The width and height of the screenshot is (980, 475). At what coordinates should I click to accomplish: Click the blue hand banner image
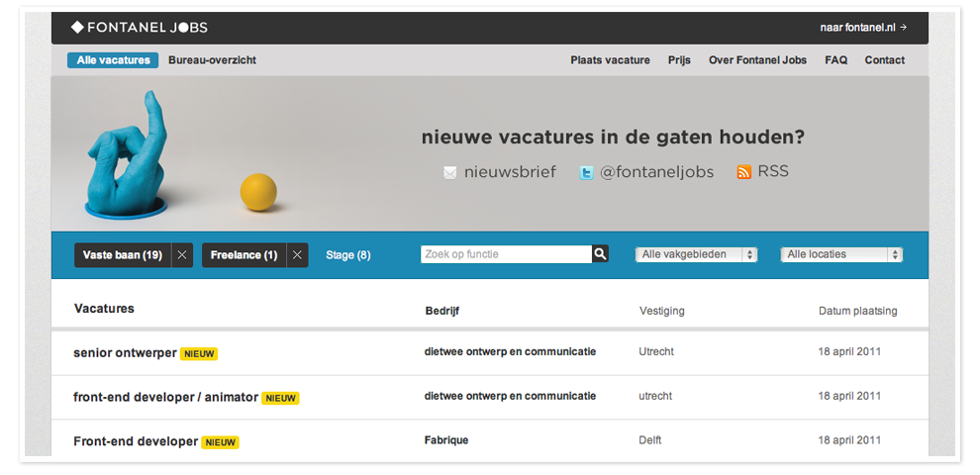click(x=128, y=155)
